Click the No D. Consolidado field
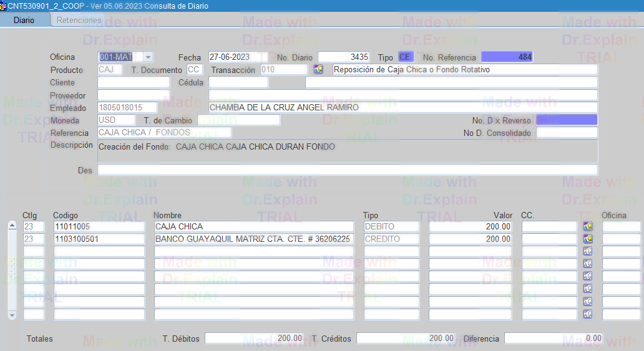This screenshot has height=351, width=644. tap(566, 133)
